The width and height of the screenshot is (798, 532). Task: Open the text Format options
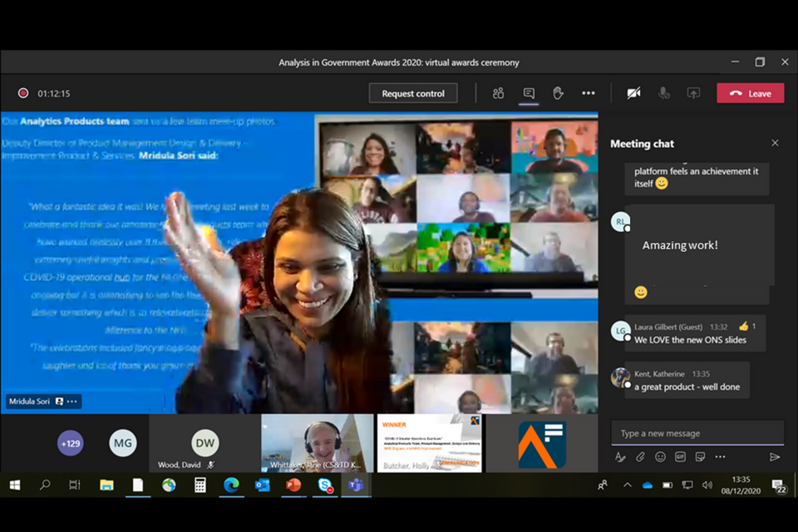[620, 456]
